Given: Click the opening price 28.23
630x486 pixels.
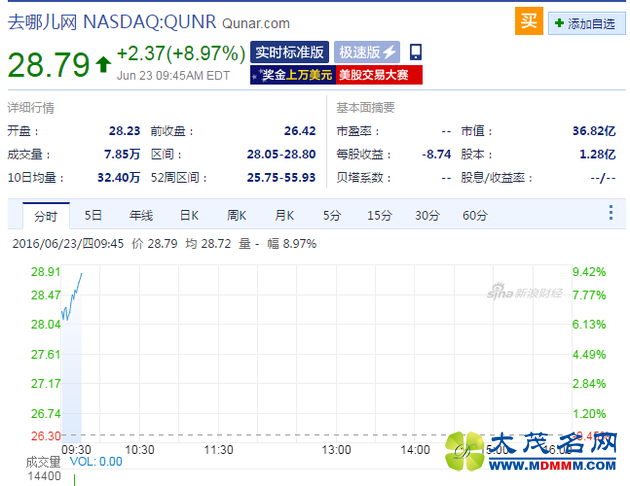Looking at the screenshot, I should click(125, 131).
